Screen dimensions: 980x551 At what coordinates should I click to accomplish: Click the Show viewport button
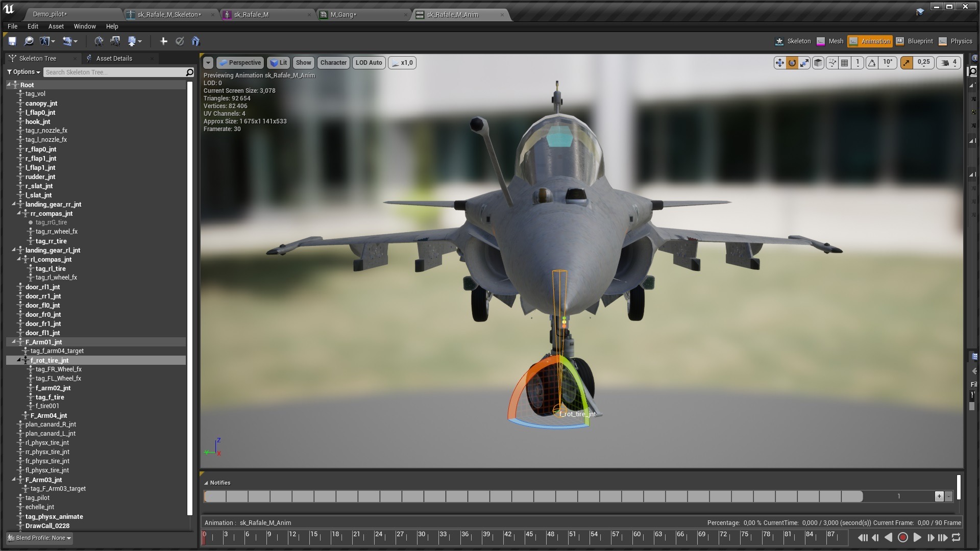click(303, 63)
